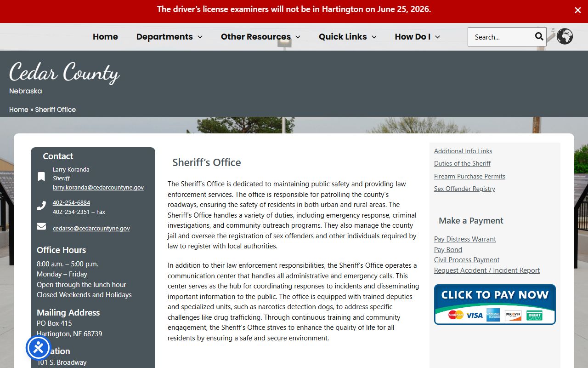The image size is (588, 368).
Task: Click Civil Process Payment link
Action: (x=467, y=260)
